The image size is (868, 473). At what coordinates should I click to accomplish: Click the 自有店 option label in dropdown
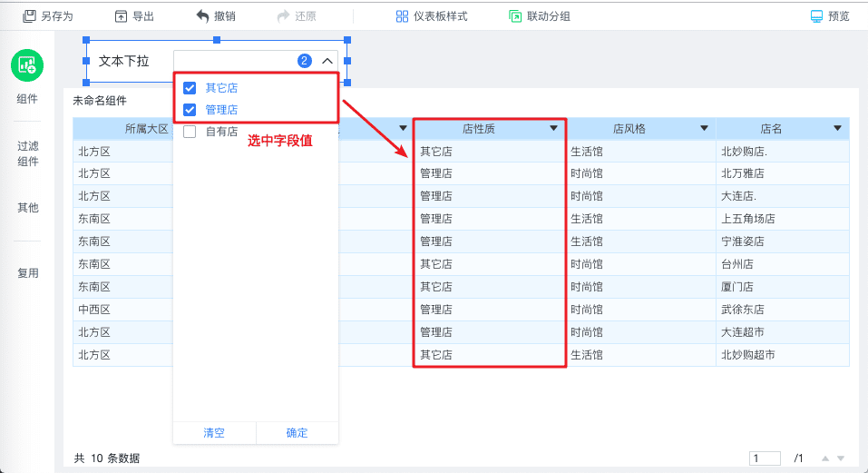[x=221, y=132]
